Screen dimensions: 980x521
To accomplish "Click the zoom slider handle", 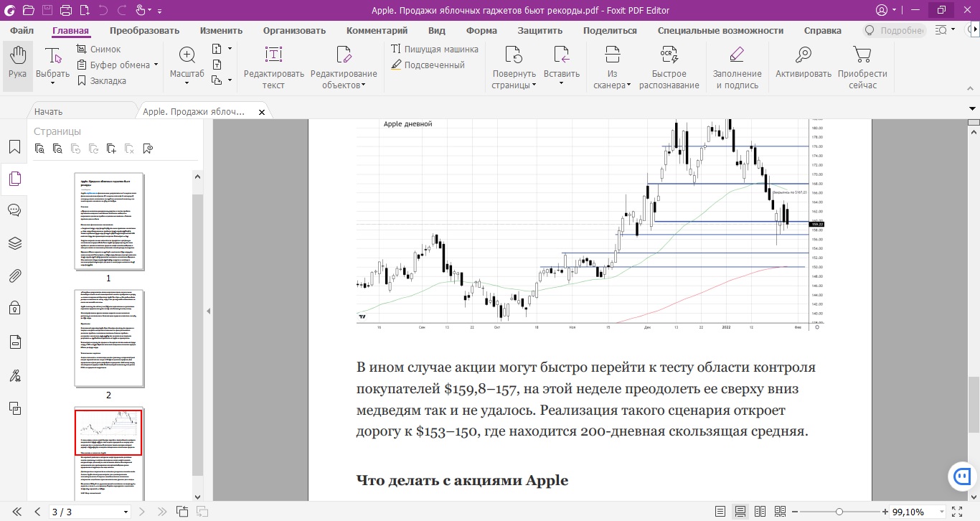I will 839,512.
